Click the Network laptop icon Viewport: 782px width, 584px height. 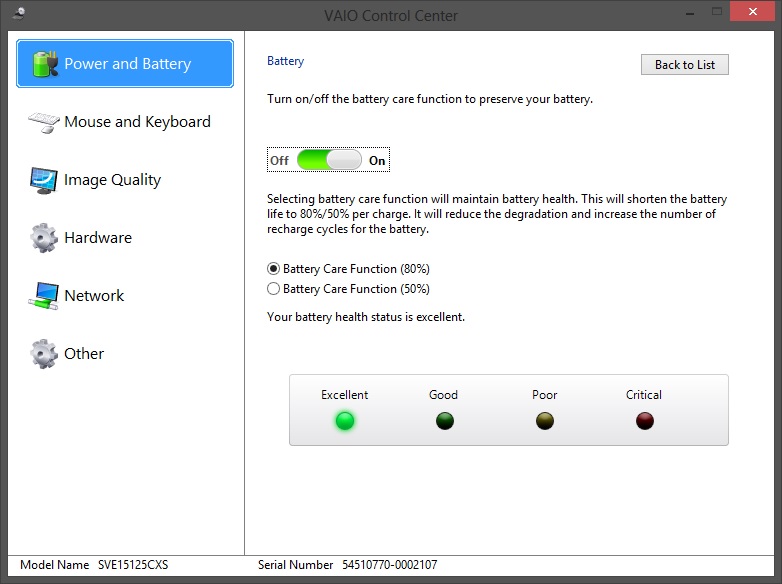pos(44,296)
